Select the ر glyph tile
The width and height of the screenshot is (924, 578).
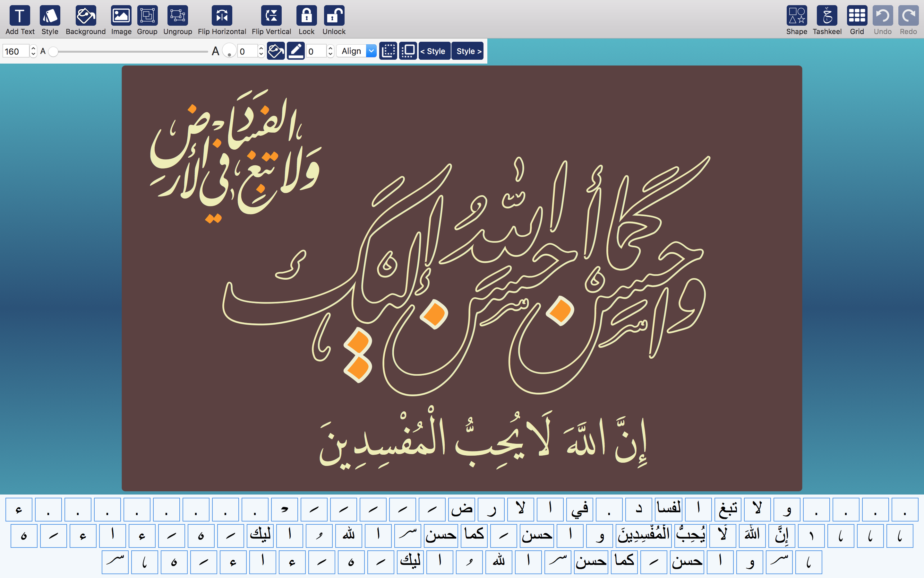[x=491, y=509]
